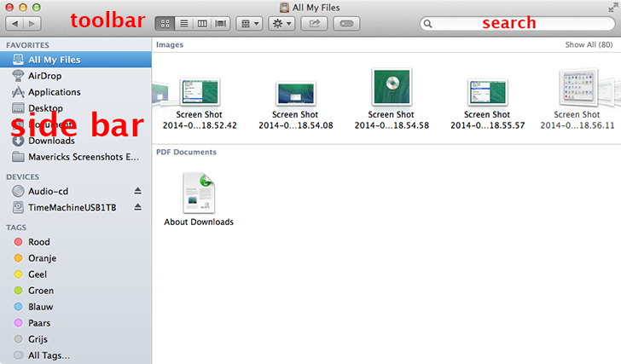Click into the search field

pyautogui.click(x=517, y=24)
